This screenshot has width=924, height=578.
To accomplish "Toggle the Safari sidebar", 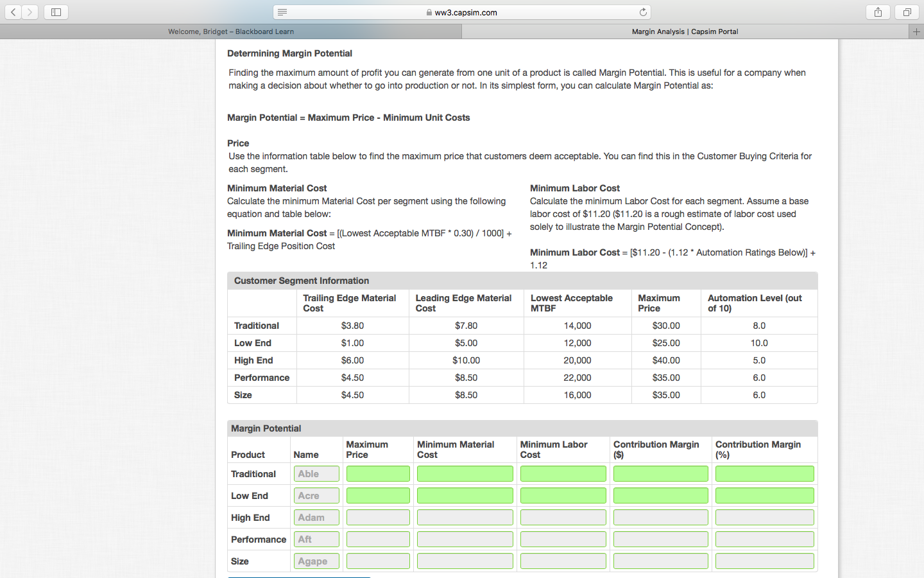I will pos(55,12).
